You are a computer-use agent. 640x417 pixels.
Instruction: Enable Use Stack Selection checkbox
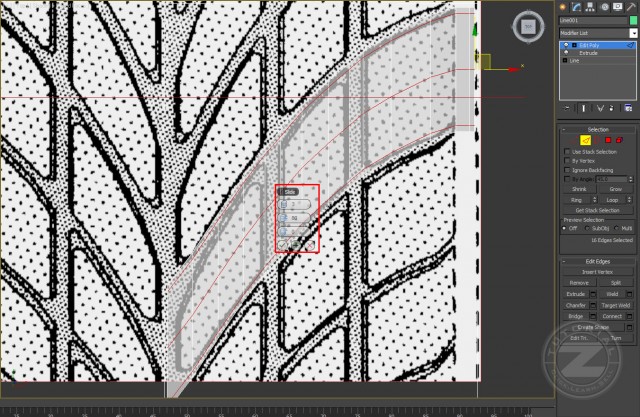[568, 152]
